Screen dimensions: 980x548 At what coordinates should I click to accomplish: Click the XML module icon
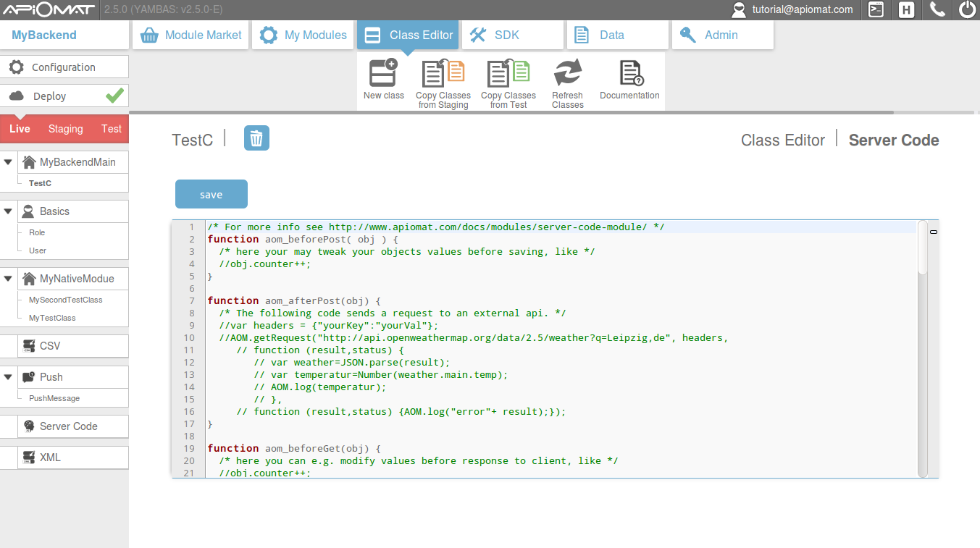29,458
